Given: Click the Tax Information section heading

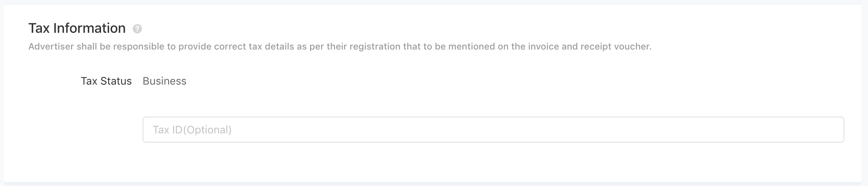Looking at the screenshot, I should pos(77,28).
